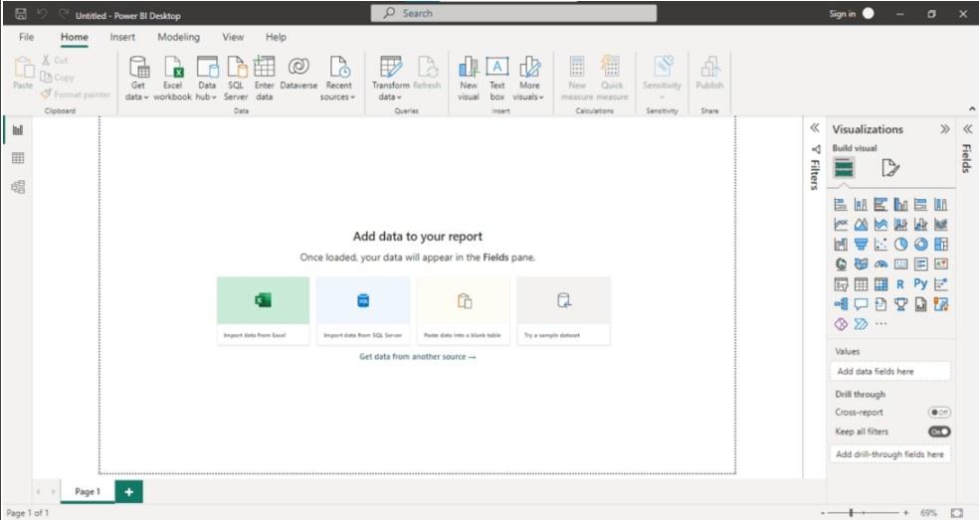Choose the Scatter chart visual
The image size is (980, 520).
tap(881, 244)
